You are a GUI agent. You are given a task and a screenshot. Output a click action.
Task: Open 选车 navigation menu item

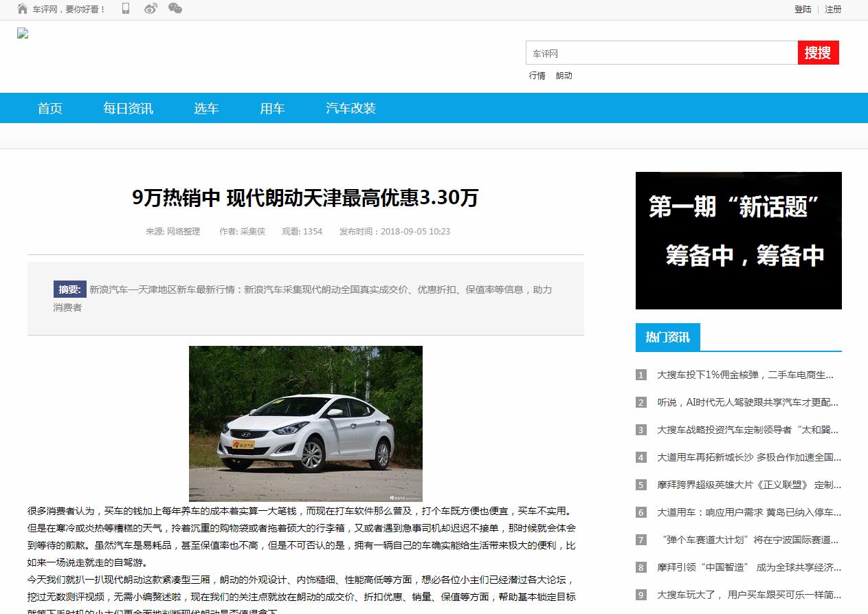(206, 108)
